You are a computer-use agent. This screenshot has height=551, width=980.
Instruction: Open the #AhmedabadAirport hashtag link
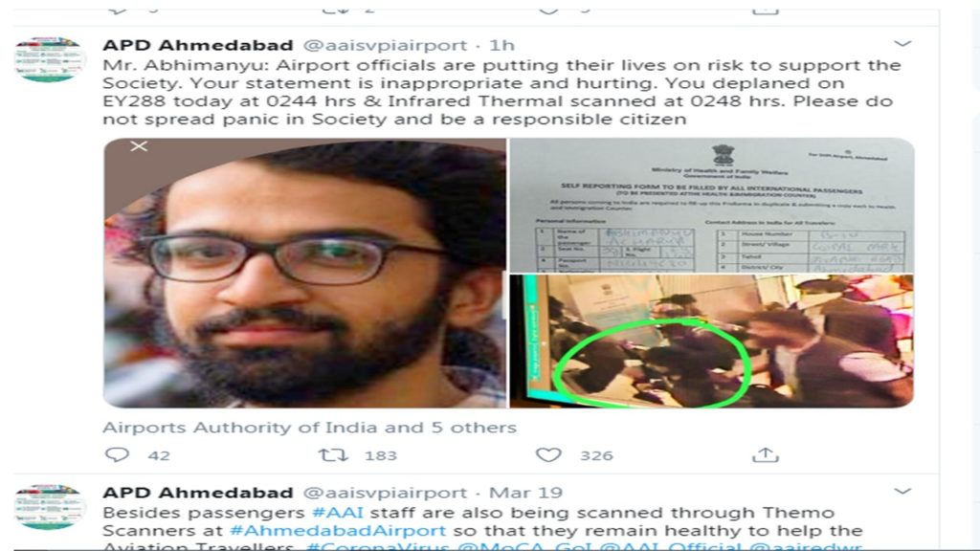[x=338, y=530]
